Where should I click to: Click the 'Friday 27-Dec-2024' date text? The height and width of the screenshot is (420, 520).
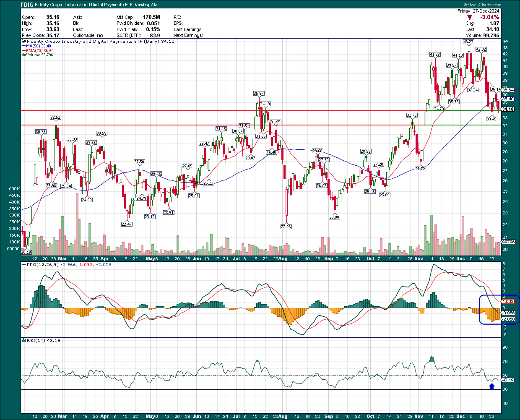478,11
